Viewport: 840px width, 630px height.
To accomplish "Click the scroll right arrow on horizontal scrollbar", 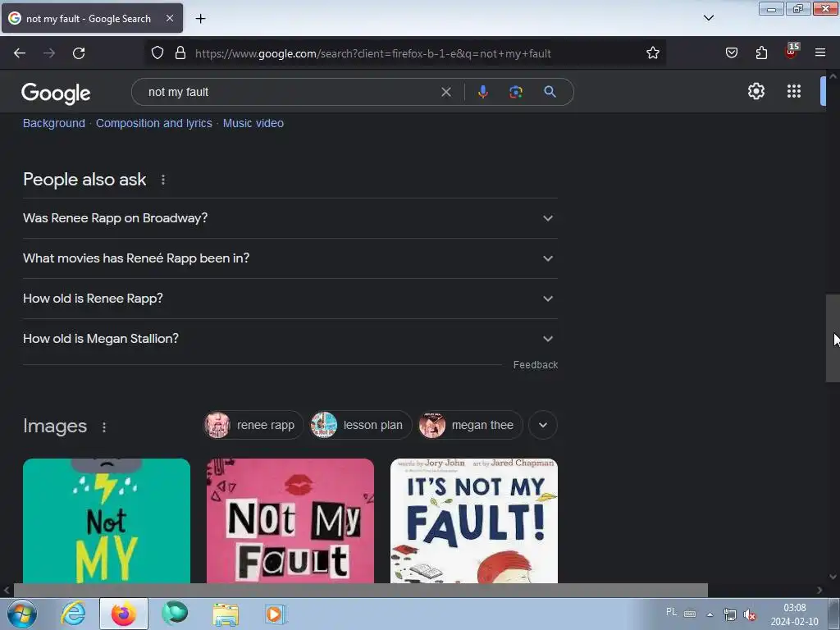I will pos(819,590).
